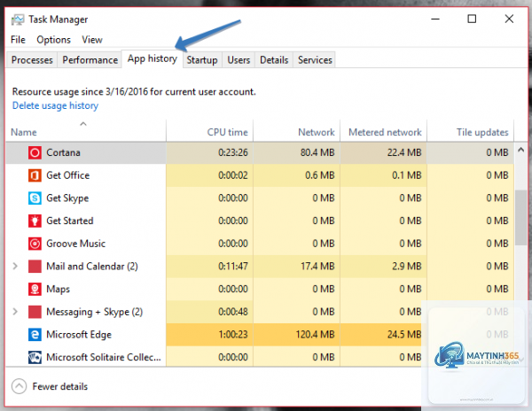
Task: Select the Groove Music row name
Action: [75, 244]
